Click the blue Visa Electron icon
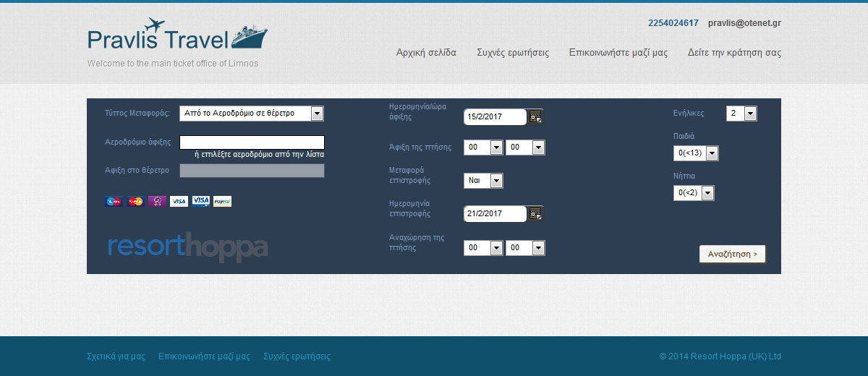Viewport: 868px width, 376px height. pos(200,201)
